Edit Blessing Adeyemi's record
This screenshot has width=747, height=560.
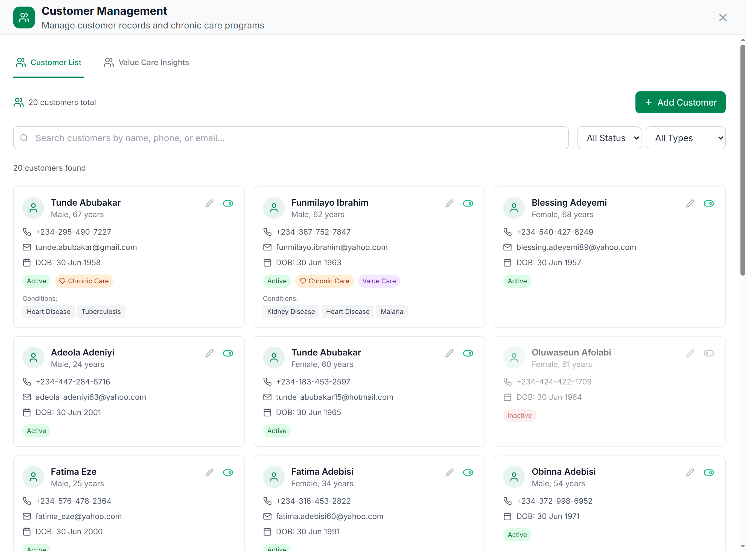(690, 203)
